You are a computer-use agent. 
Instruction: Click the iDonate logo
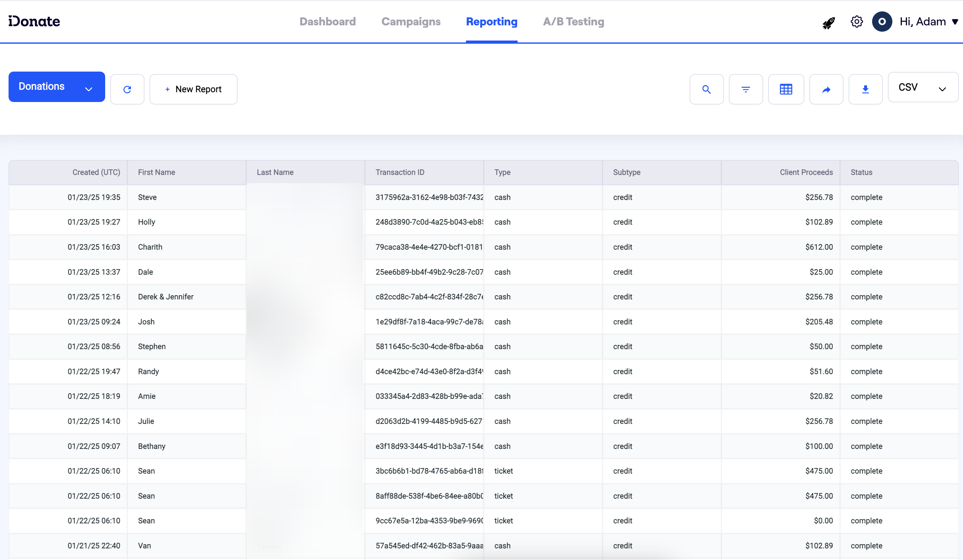(x=35, y=22)
